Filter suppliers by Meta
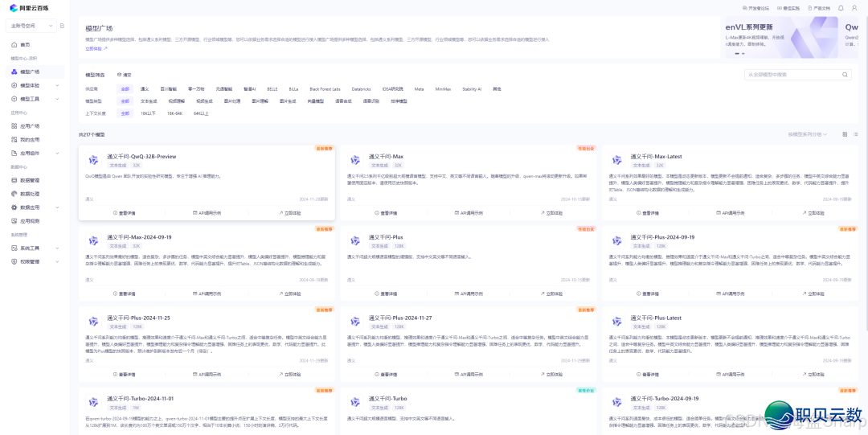Image resolution: width=868 pixels, height=435 pixels. click(419, 88)
